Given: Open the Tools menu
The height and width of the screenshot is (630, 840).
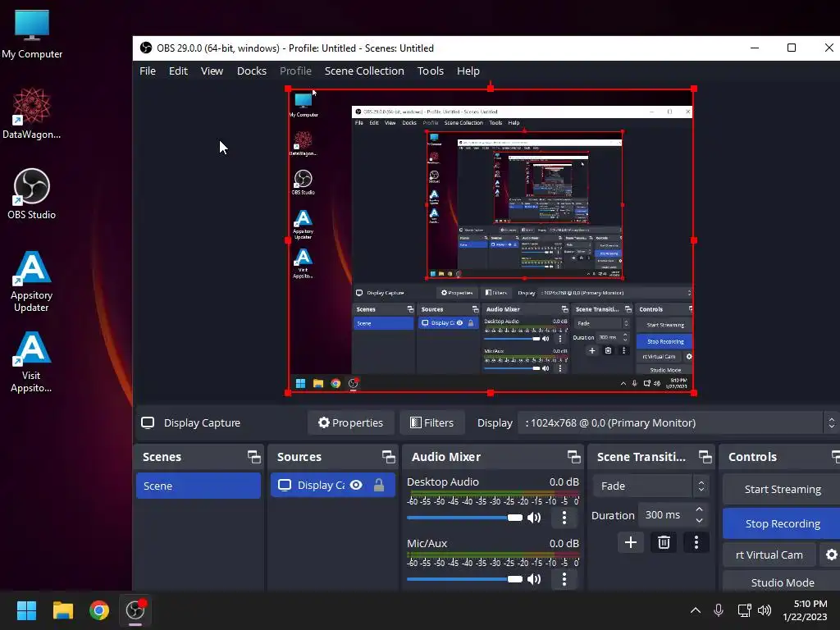Looking at the screenshot, I should [431, 71].
